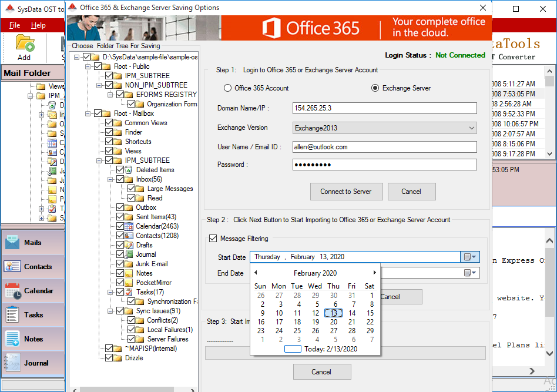Click the Password input field
The image size is (557, 392).
coord(385,165)
